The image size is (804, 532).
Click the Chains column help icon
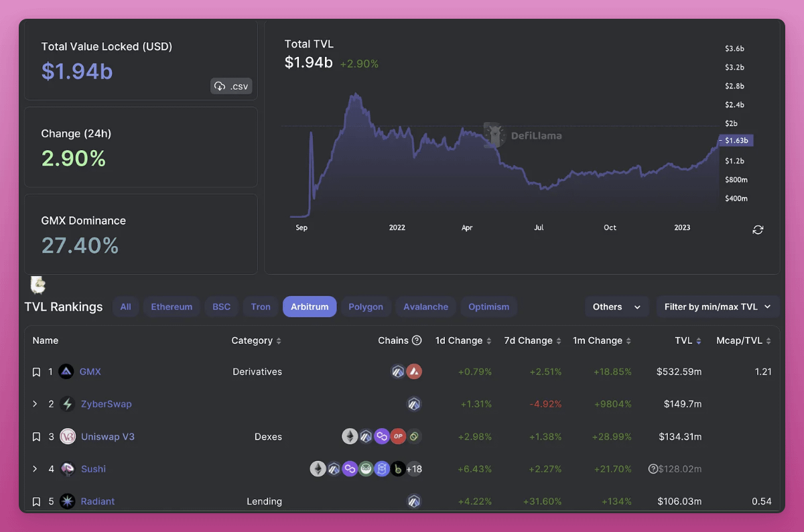tap(417, 340)
